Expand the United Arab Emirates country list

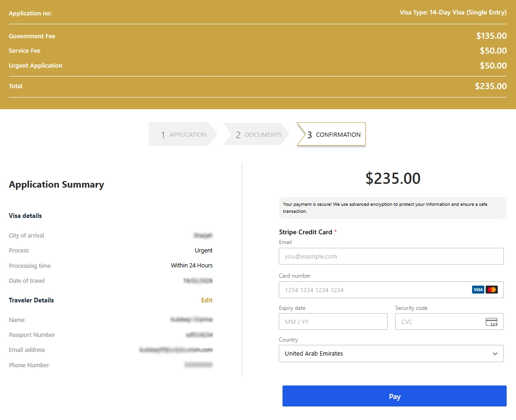tap(391, 353)
